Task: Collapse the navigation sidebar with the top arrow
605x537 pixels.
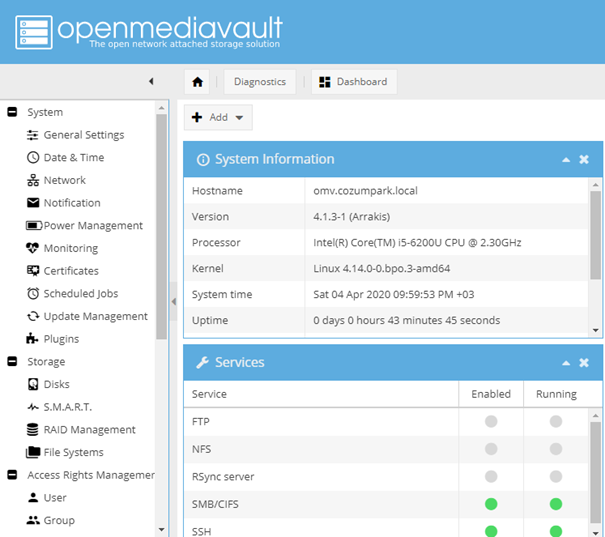Action: pos(151,81)
